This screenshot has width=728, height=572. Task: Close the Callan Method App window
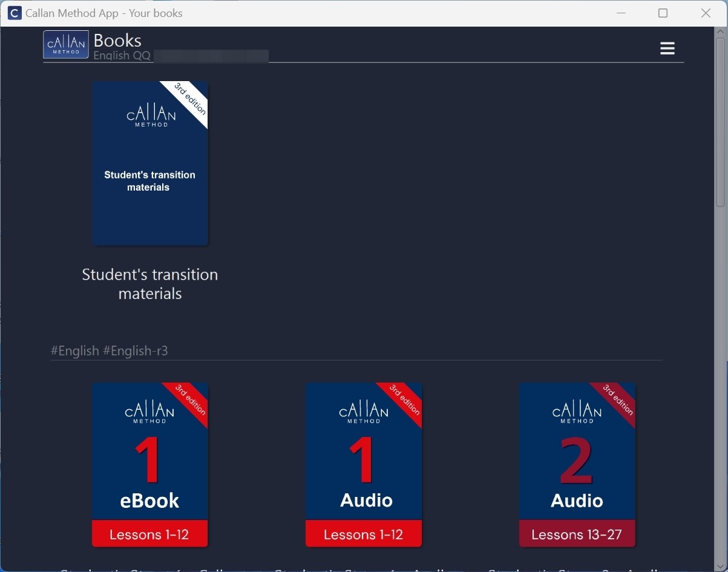[706, 13]
